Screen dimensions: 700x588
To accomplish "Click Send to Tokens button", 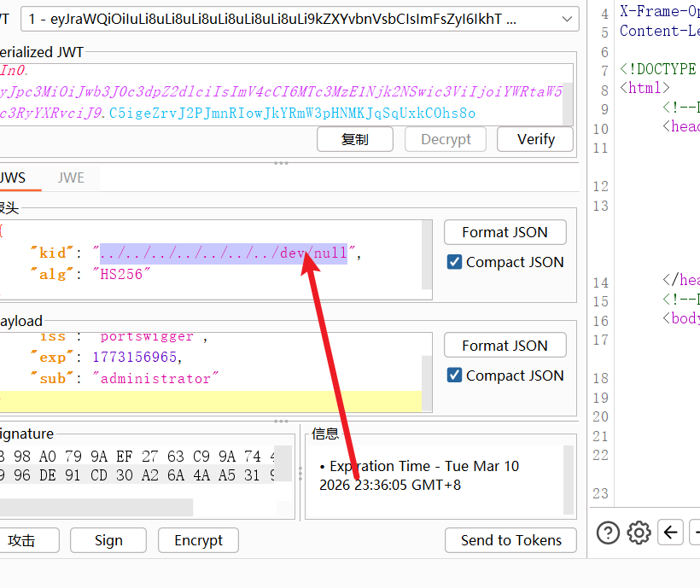I will coord(510,540).
